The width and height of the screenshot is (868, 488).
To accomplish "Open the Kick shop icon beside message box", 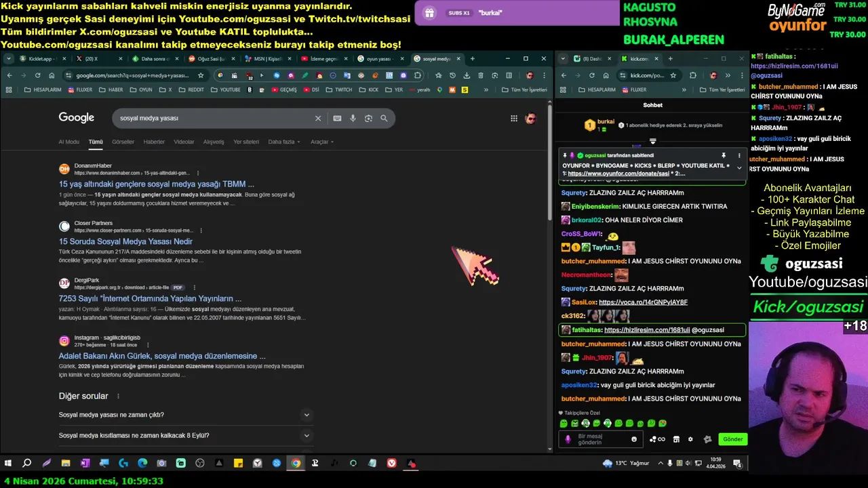I will (x=676, y=439).
